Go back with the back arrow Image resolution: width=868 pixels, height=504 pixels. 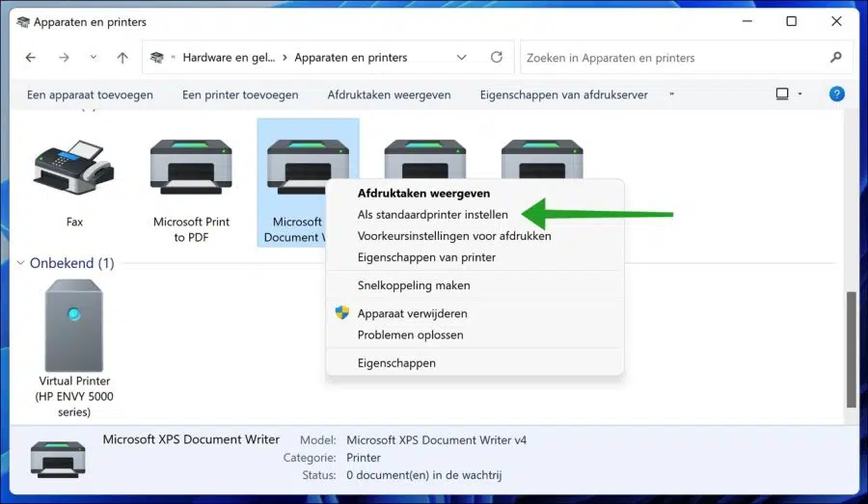[31, 58]
